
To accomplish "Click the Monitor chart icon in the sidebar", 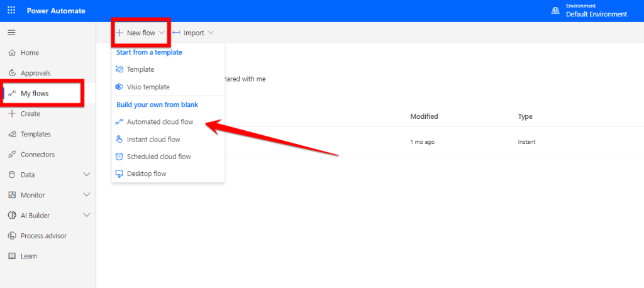I will point(12,195).
